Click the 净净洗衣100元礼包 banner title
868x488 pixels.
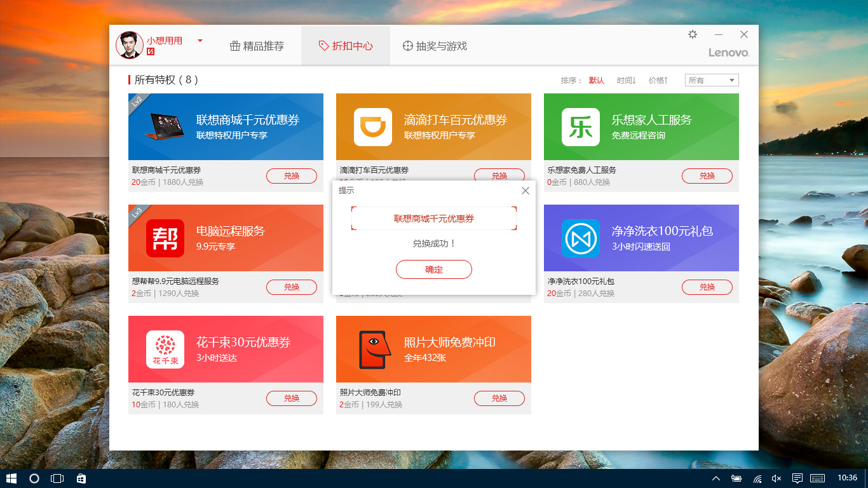(663, 231)
